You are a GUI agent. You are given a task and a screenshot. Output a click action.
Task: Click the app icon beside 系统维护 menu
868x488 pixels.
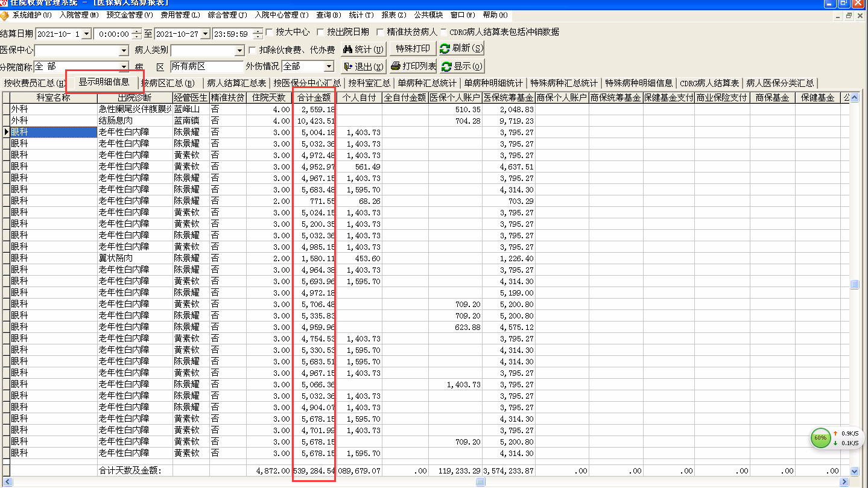(4, 15)
